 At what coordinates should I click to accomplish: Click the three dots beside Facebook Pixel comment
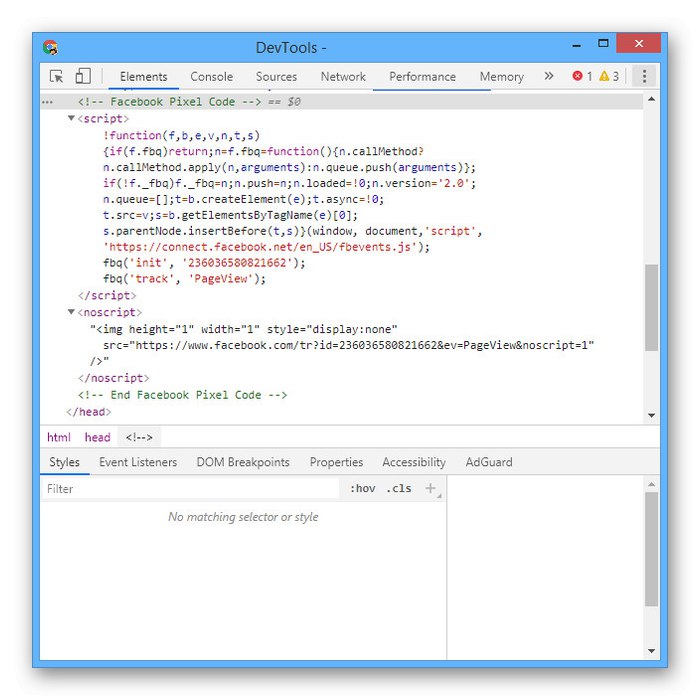tap(47, 102)
